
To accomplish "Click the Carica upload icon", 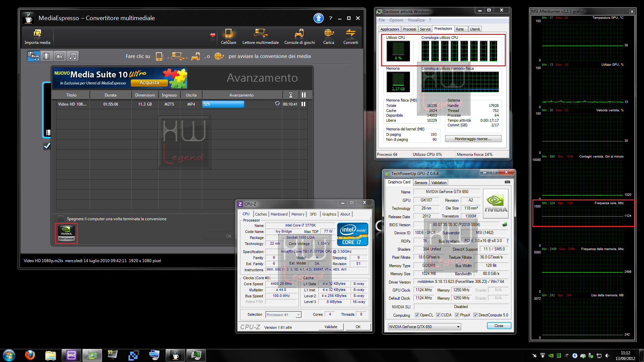I will point(329,33).
